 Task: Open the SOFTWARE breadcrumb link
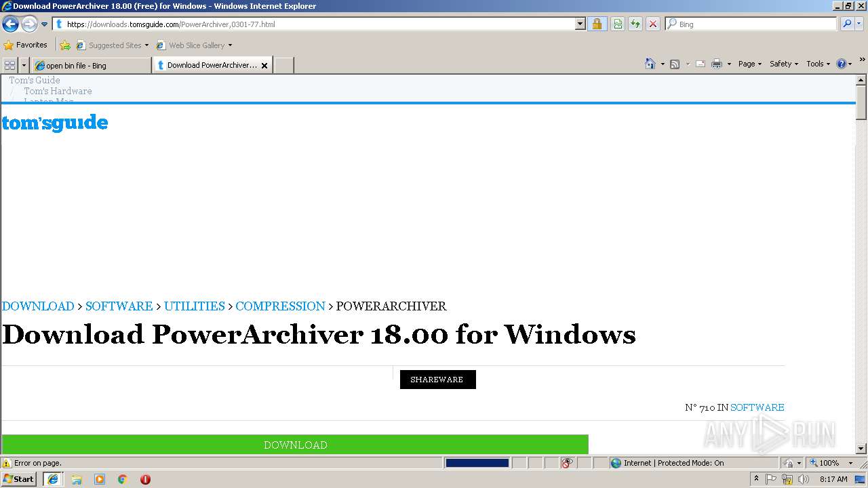point(119,306)
